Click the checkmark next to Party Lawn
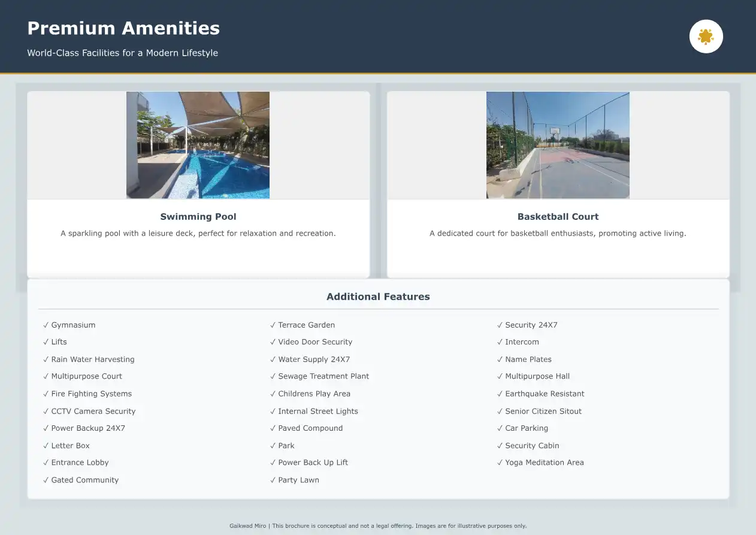Viewport: 756px width, 535px height. tap(273, 480)
